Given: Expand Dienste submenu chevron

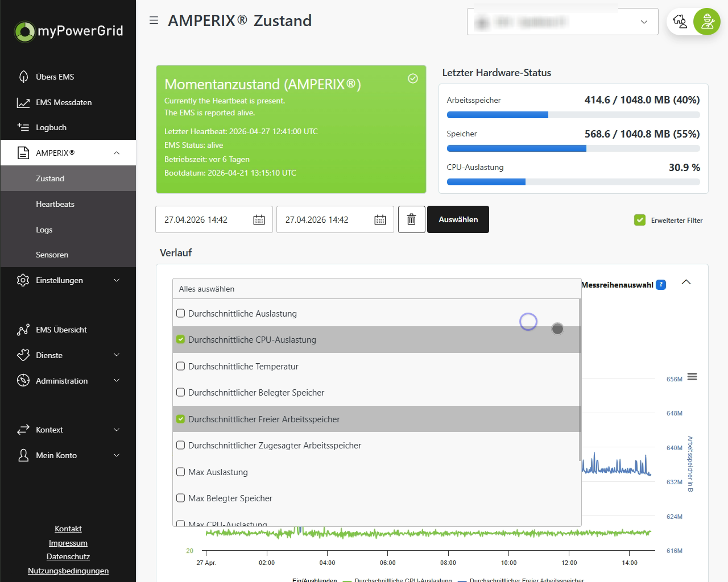Looking at the screenshot, I should click(x=117, y=355).
